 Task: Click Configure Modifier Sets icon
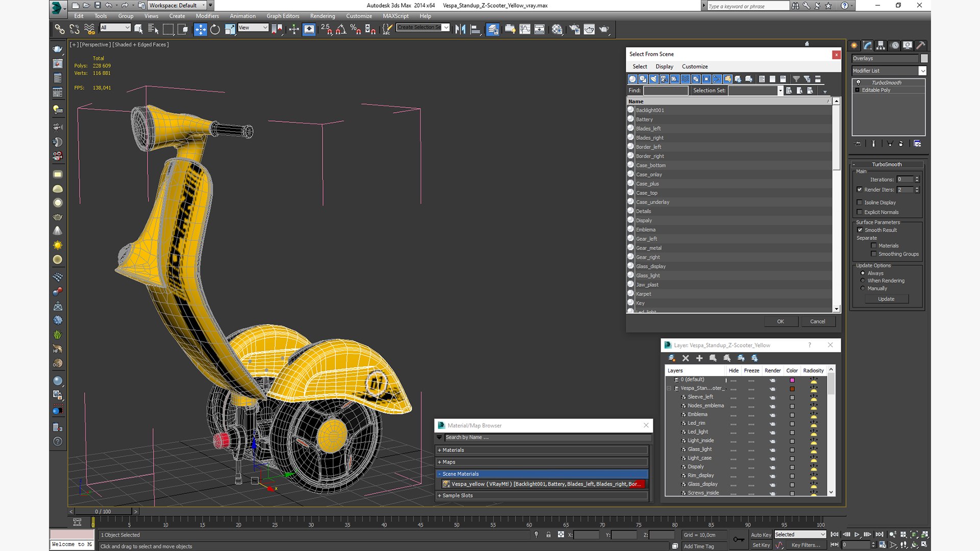917,143
